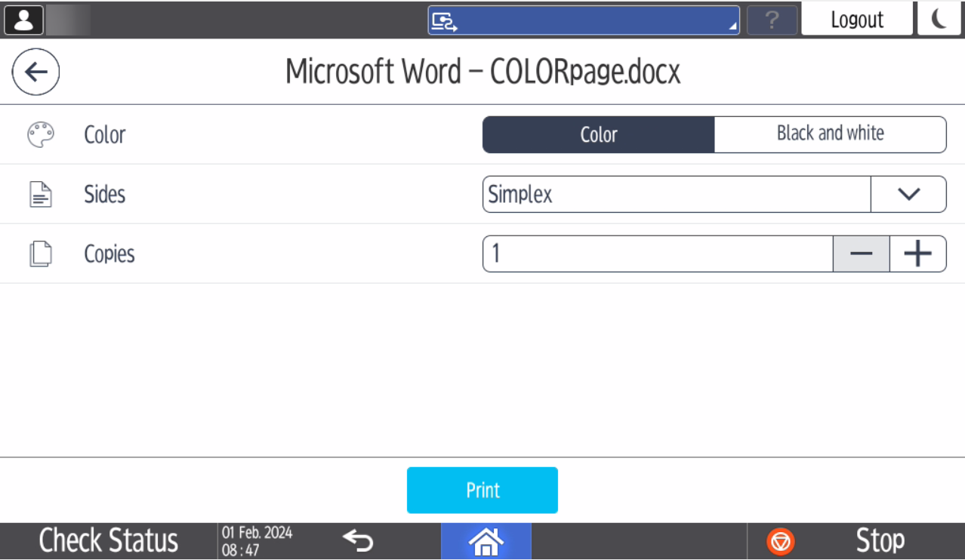965x560 pixels.
Task: Enable night mode with the moon icon
Action: tap(942, 19)
